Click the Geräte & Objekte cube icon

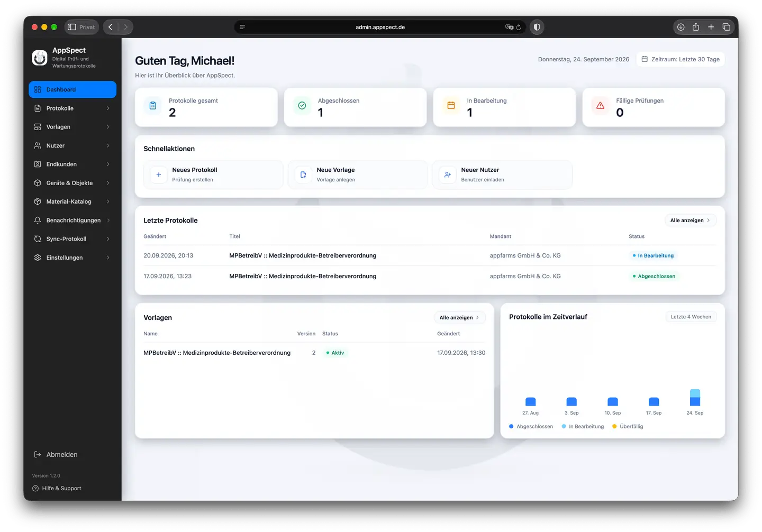pyautogui.click(x=38, y=183)
